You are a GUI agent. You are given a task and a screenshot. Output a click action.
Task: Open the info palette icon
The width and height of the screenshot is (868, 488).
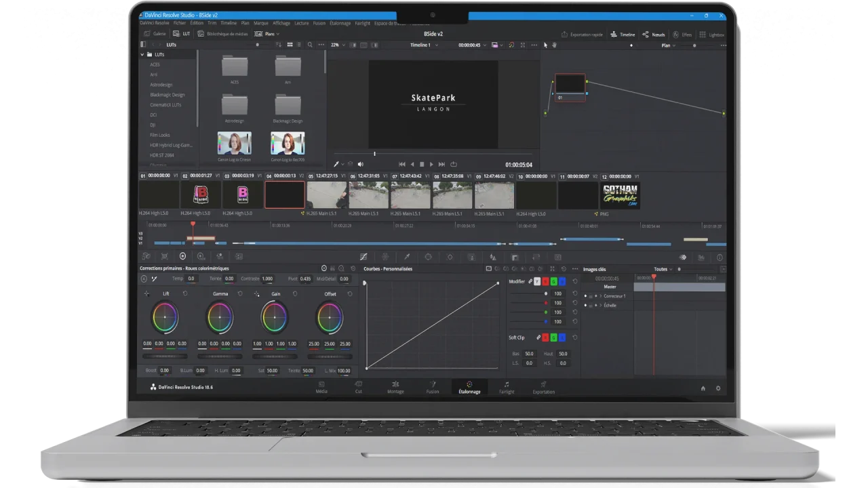pyautogui.click(x=719, y=258)
